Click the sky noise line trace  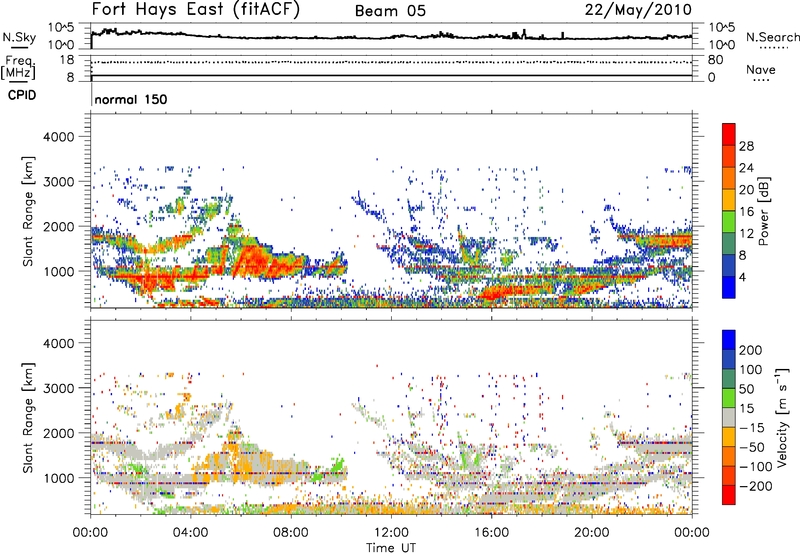pos(391,37)
